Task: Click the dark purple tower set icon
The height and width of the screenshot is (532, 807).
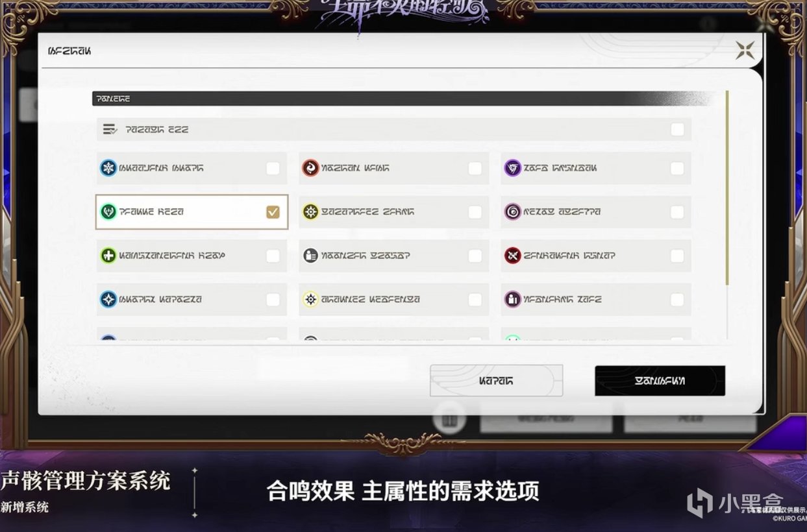Action: point(513,299)
